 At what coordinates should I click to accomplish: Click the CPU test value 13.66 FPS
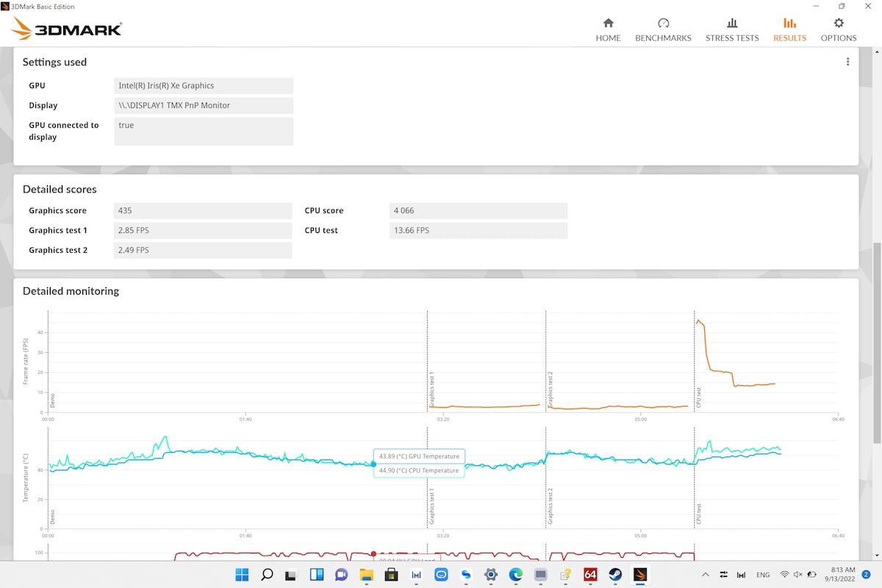coord(478,231)
